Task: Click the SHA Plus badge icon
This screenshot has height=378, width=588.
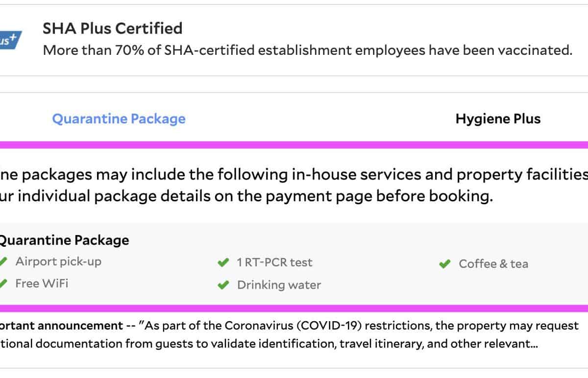Action: point(10,40)
